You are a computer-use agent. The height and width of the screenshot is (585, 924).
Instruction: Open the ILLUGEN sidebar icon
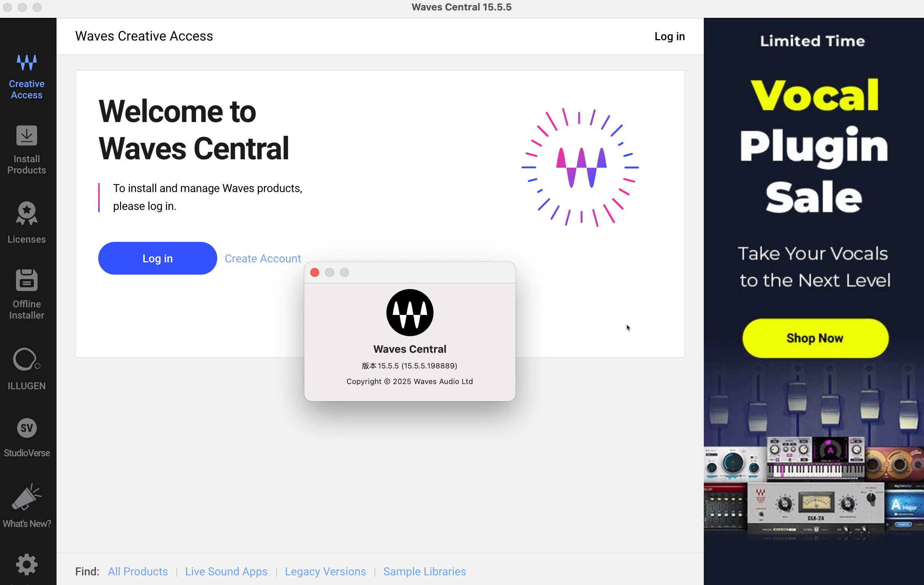point(26,359)
